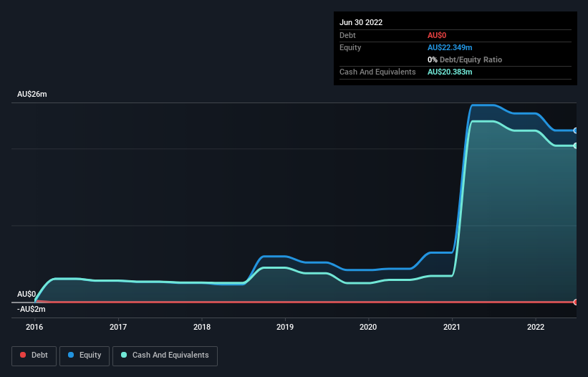The image size is (588, 377).
Task: Toggle the Debt series legend button
Action: tap(34, 355)
